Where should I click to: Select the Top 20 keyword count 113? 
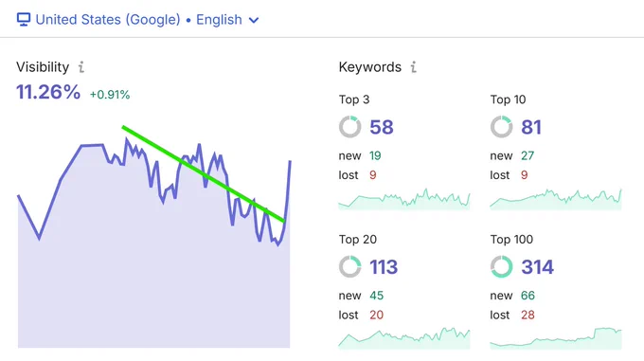tap(384, 267)
